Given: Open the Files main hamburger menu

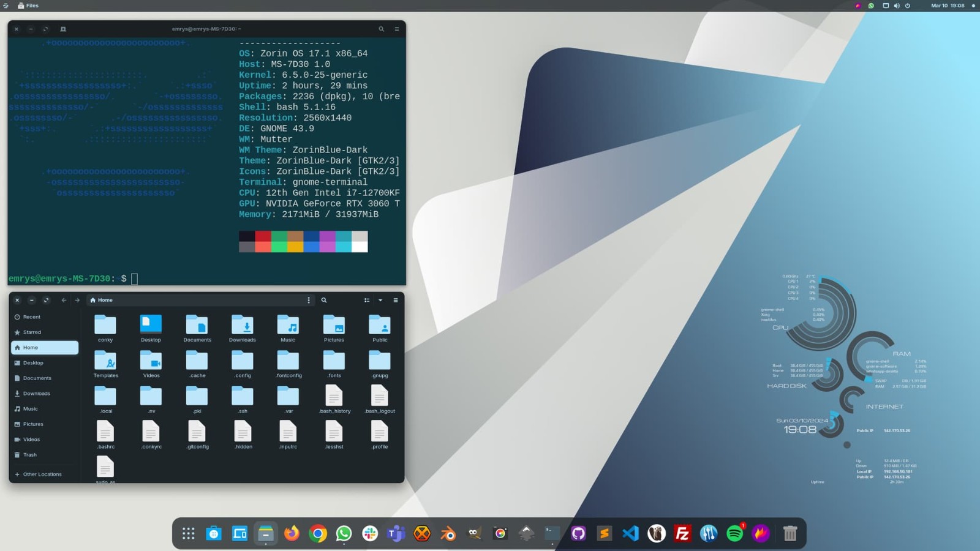Looking at the screenshot, I should (396, 300).
